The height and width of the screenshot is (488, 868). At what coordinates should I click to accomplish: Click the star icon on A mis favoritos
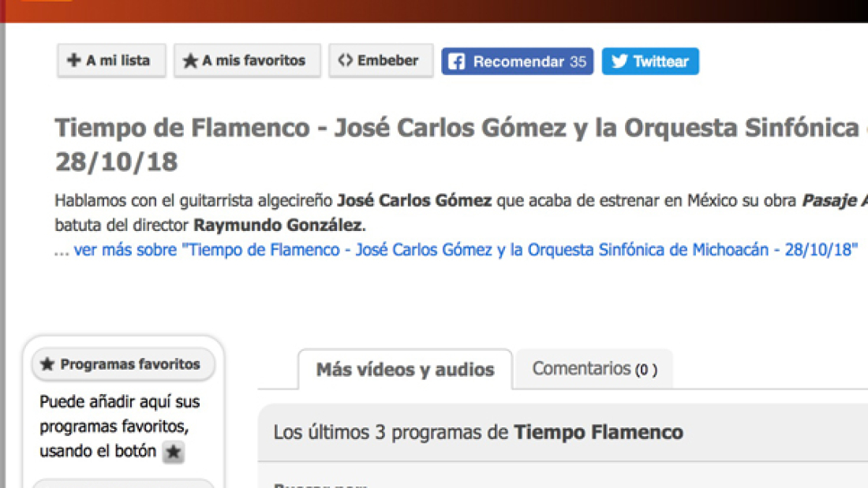coord(190,61)
